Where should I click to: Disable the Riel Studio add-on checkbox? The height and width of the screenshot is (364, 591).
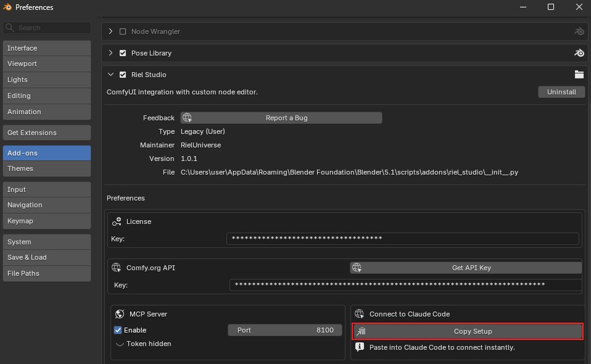pyautogui.click(x=123, y=75)
